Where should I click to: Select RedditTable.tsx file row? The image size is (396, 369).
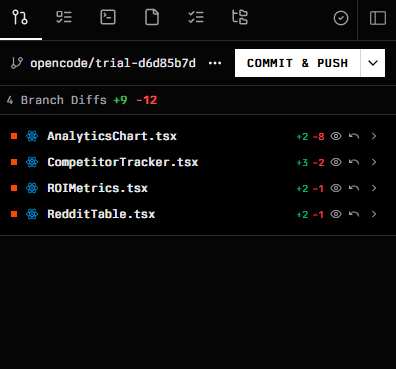[x=198, y=214]
